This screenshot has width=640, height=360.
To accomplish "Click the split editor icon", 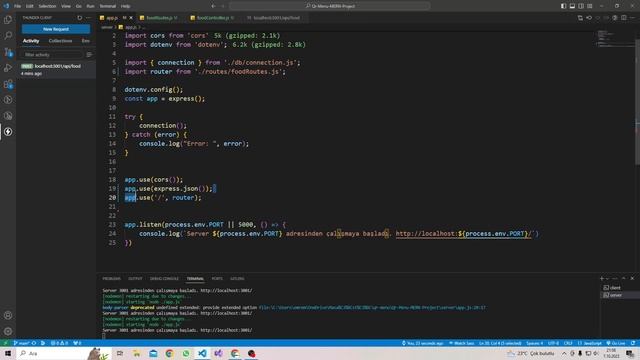I will tap(624, 18).
